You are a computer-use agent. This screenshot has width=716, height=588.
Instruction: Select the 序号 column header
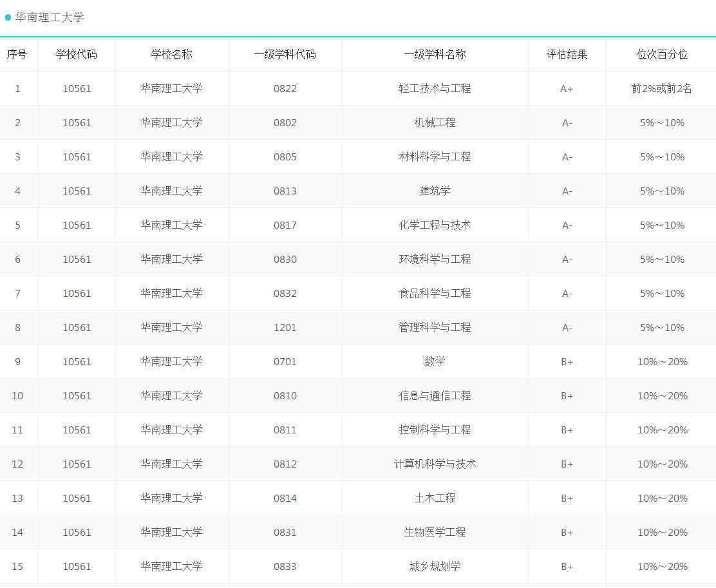tap(17, 54)
